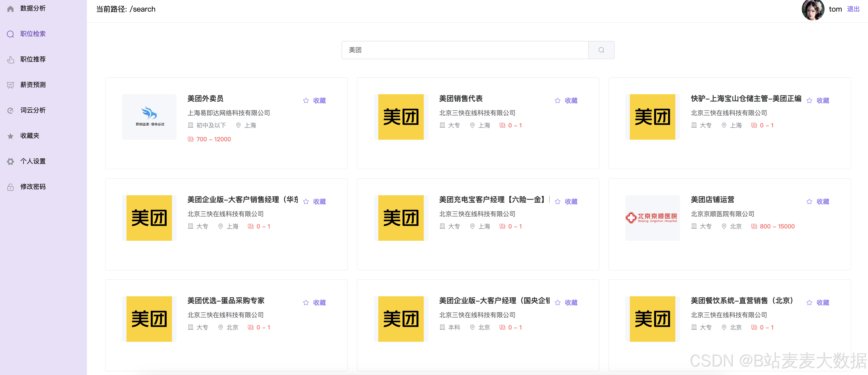Click the 美团 logo on 美团优选-蛋品采购专家 card
This screenshot has height=375, width=868.
[149, 319]
